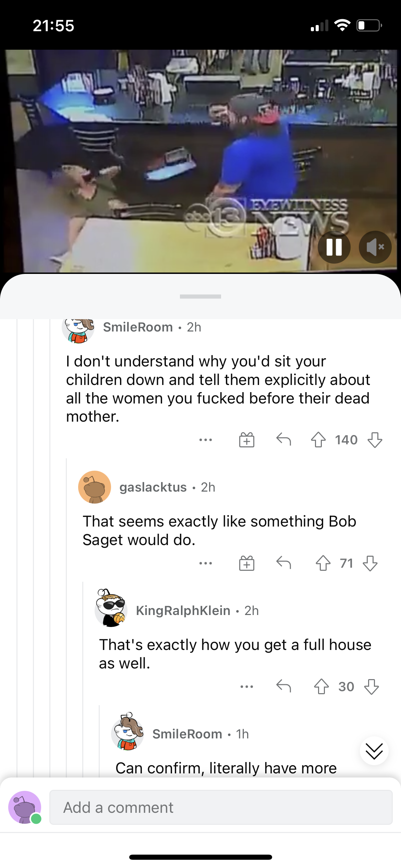401x868 pixels.
Task: Downvote SmileRoom's comment with 140 points
Action: pos(375,440)
